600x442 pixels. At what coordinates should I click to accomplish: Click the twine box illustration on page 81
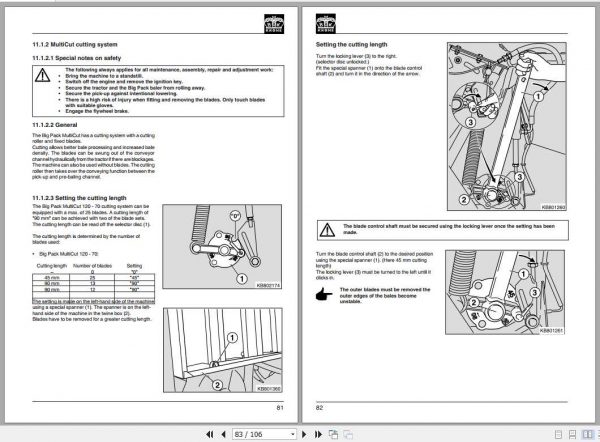pos(223,350)
